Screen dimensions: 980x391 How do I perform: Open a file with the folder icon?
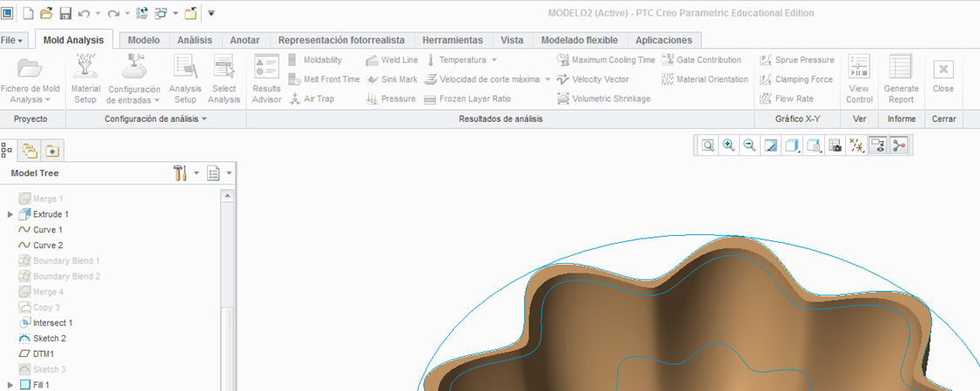point(46,12)
